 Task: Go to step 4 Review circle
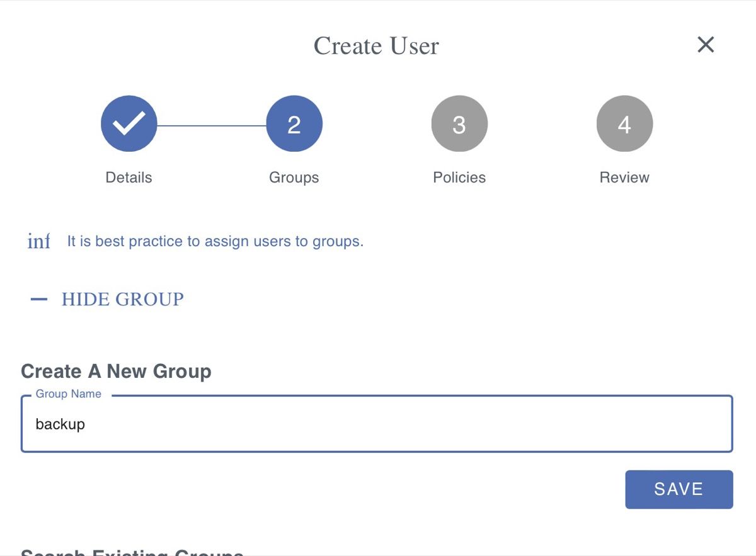[624, 123]
